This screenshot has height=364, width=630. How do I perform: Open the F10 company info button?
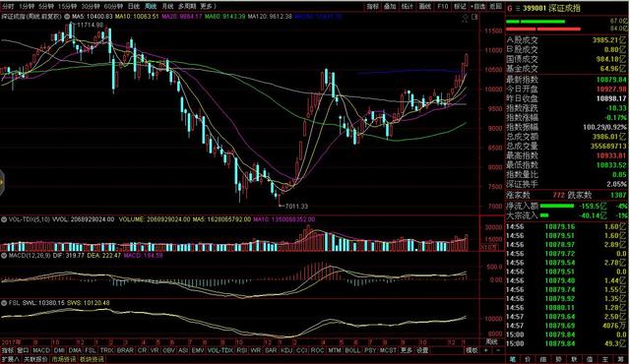[442, 7]
